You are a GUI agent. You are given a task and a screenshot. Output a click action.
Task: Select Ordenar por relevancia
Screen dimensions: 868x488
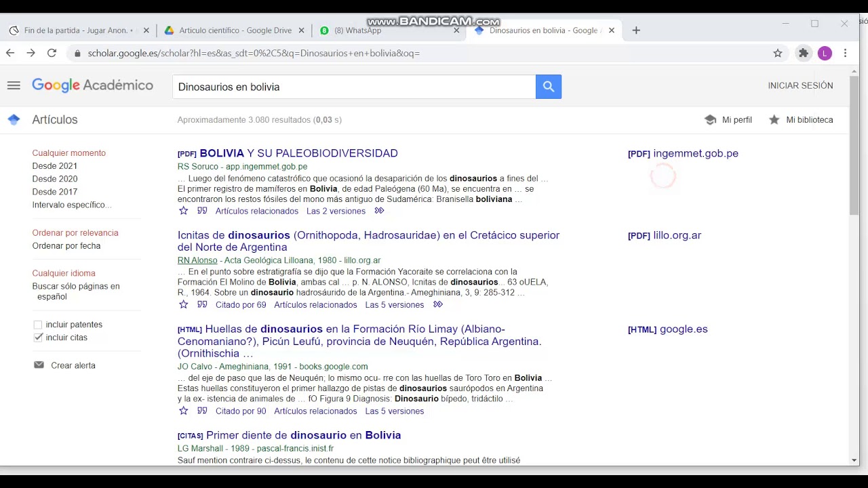pos(75,233)
